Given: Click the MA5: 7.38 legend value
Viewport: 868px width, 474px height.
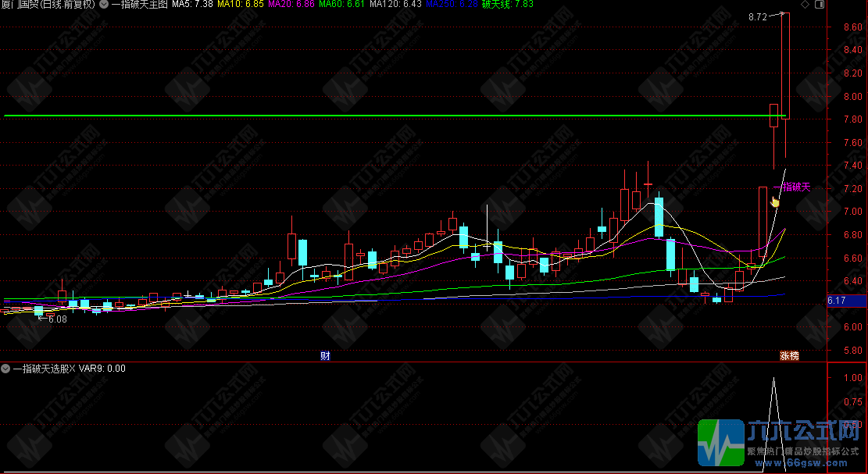Looking at the screenshot, I should click(x=192, y=5).
